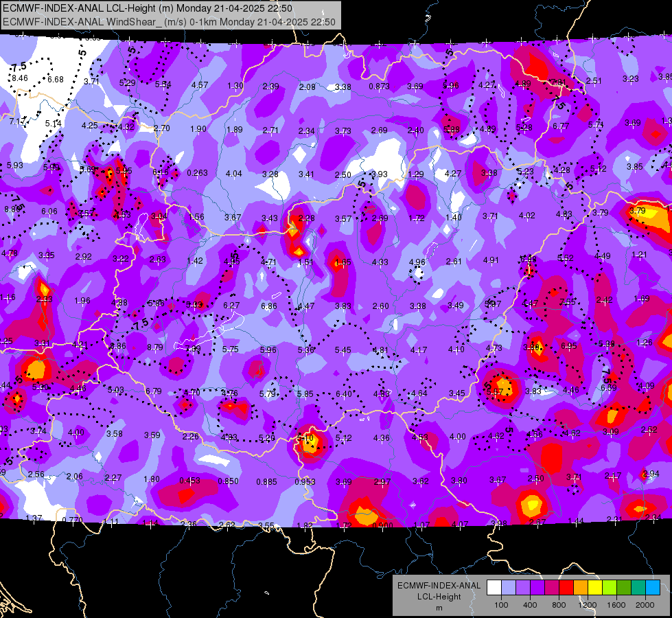Click the wind shear value 6.68

click(x=56, y=80)
